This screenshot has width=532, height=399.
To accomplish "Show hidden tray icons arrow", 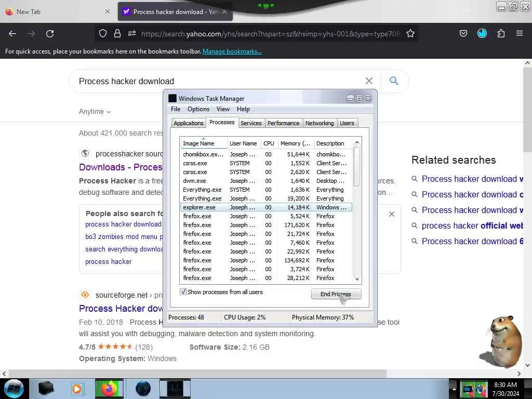I will tap(454, 389).
